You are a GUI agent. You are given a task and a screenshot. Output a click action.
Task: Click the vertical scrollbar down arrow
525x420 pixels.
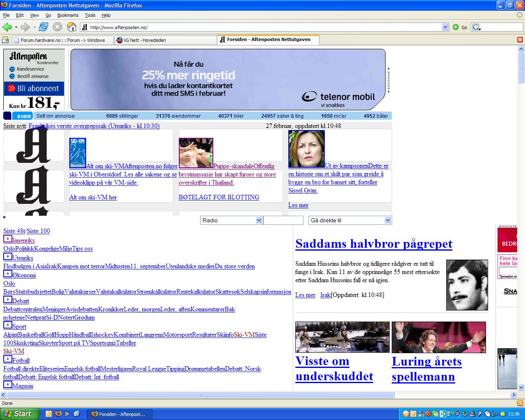(x=521, y=387)
